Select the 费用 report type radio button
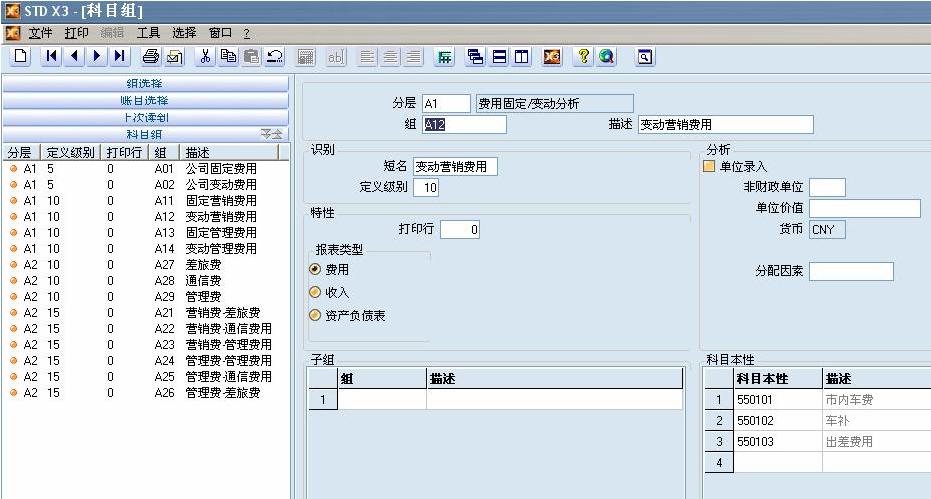 tap(316, 269)
